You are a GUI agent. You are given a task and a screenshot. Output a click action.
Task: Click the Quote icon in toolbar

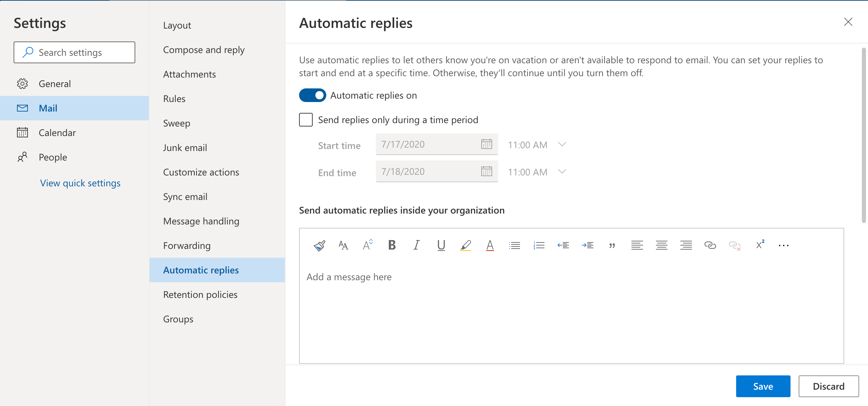click(x=612, y=245)
